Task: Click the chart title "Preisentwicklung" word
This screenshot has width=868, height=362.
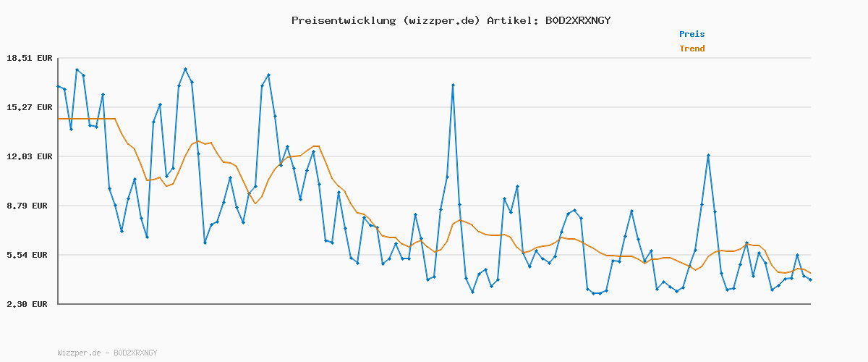Action: click(343, 20)
